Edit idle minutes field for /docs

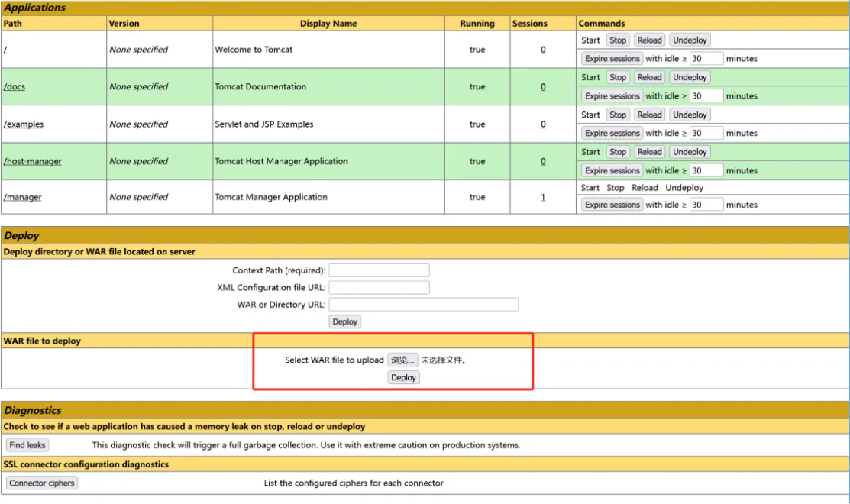[x=706, y=96]
